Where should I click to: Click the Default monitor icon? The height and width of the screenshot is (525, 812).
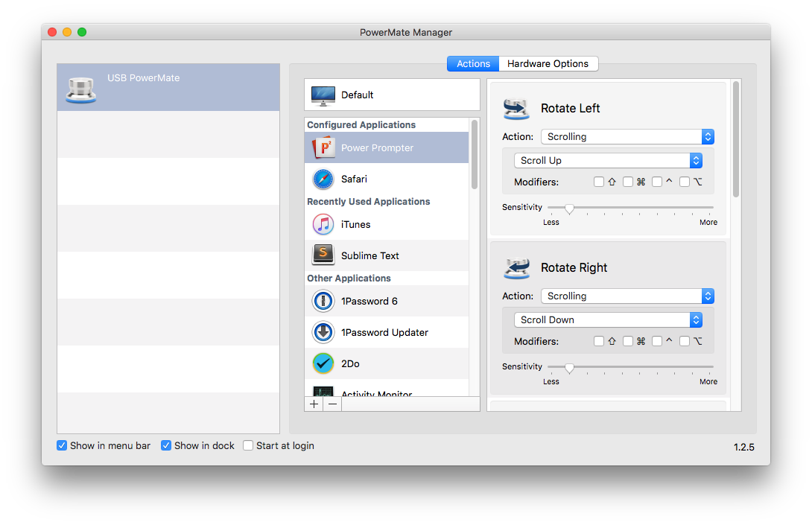(323, 95)
